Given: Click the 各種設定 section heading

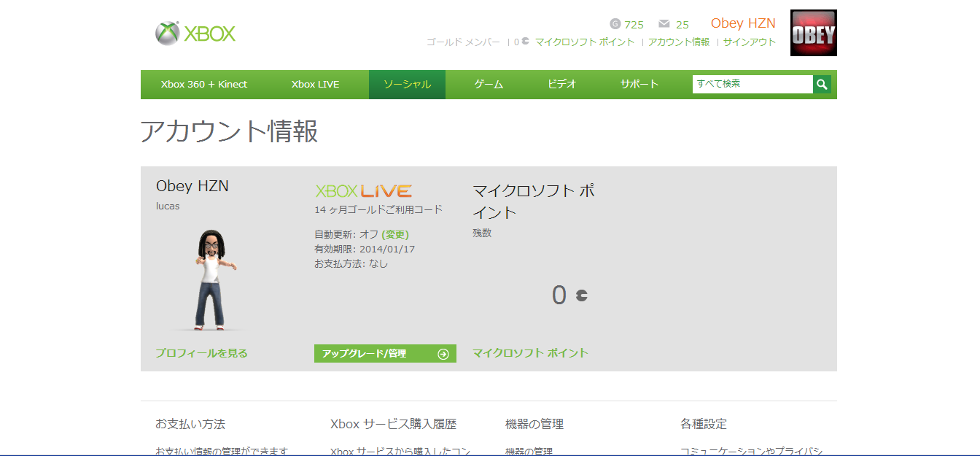Looking at the screenshot, I should click(x=704, y=424).
